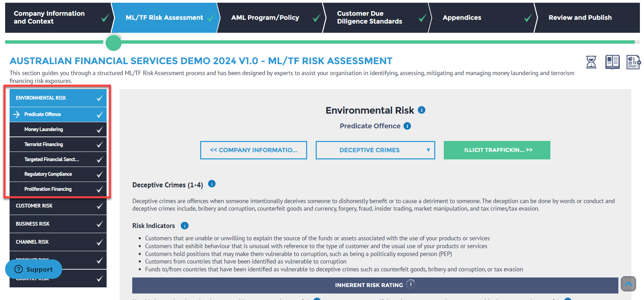The width and height of the screenshot is (644, 300).
Task: Click checkmark on Terrorist Financing row
Action: 99,145
